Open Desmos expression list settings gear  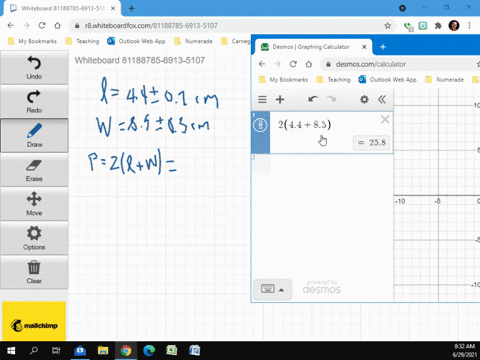[x=364, y=99]
